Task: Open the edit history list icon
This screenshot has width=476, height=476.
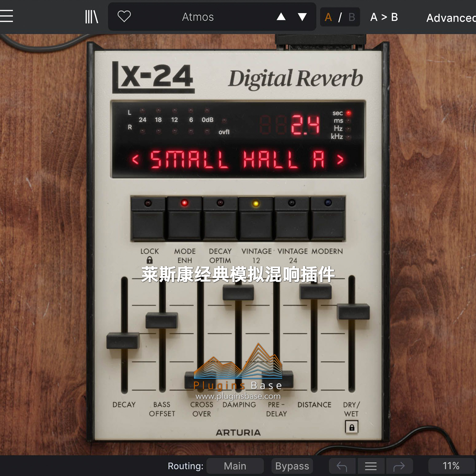Action: 371,466
